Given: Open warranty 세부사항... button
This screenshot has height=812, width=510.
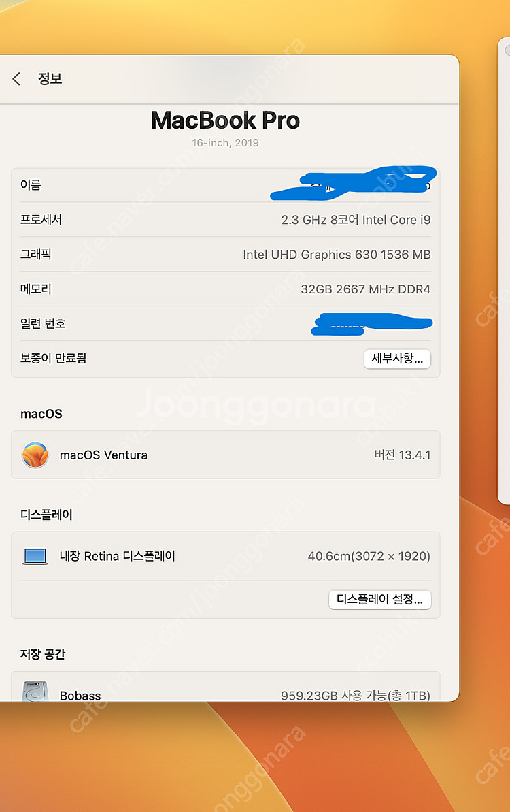Looking at the screenshot, I should (x=397, y=359).
